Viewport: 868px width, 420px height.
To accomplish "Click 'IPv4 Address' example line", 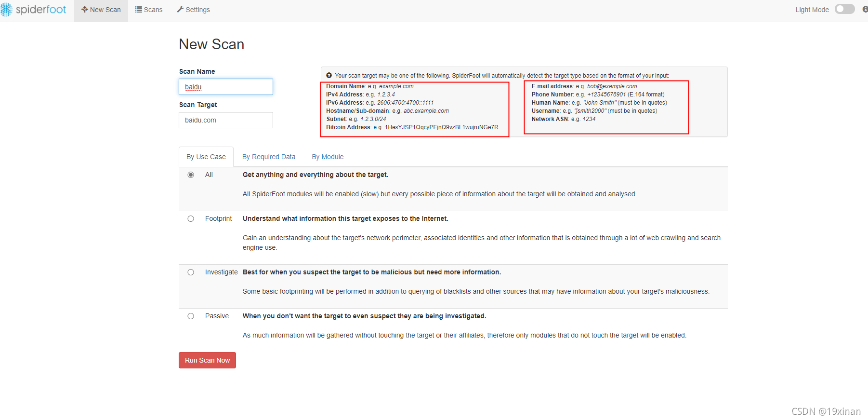I will [x=361, y=95].
